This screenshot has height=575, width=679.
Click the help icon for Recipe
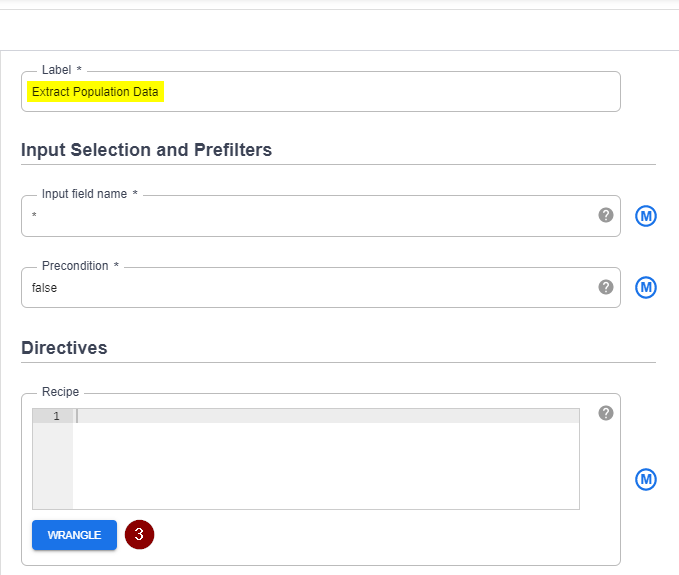[x=606, y=413]
